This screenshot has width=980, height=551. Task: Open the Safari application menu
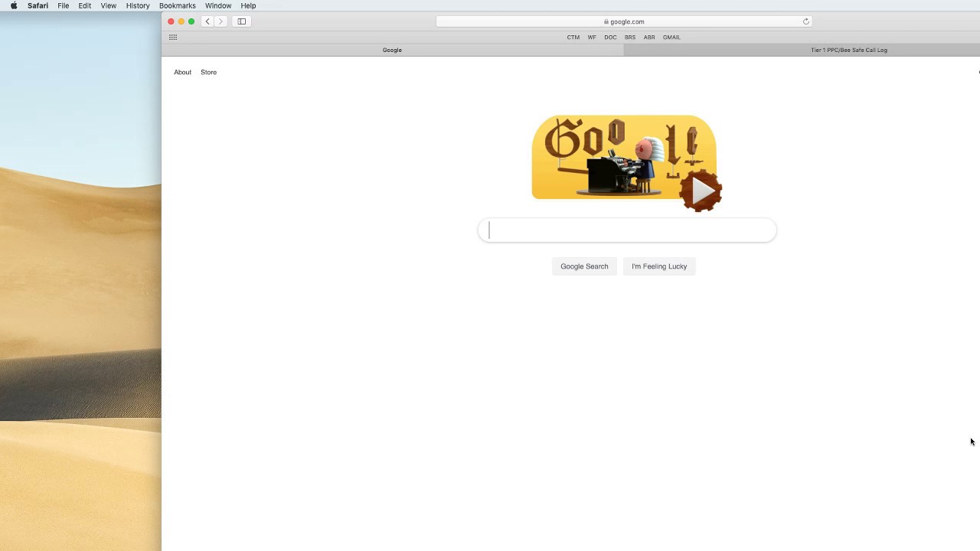(x=38, y=5)
